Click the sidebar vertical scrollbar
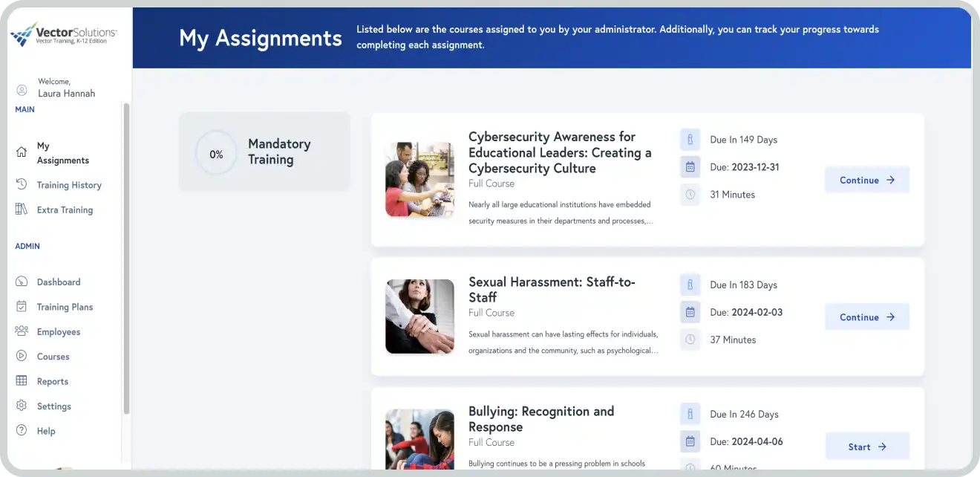The image size is (980, 477). click(126, 260)
